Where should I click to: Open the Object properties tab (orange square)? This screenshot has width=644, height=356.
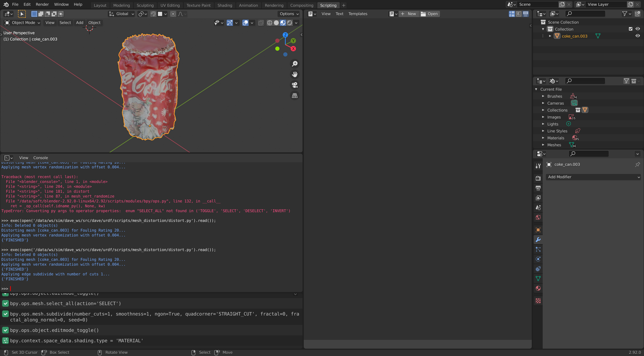tap(538, 230)
